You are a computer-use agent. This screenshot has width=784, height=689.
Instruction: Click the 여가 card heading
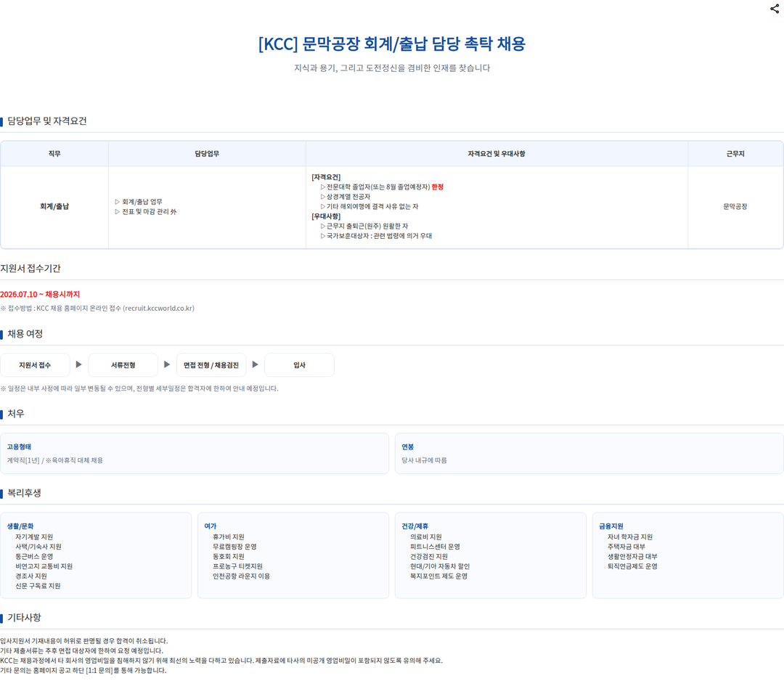pos(211,526)
